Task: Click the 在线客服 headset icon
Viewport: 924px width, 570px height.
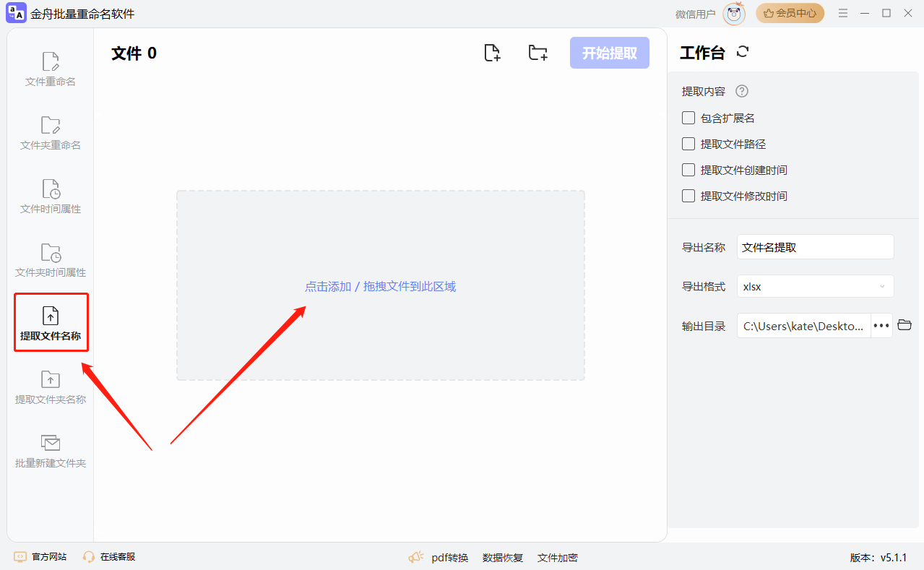Action: point(89,557)
